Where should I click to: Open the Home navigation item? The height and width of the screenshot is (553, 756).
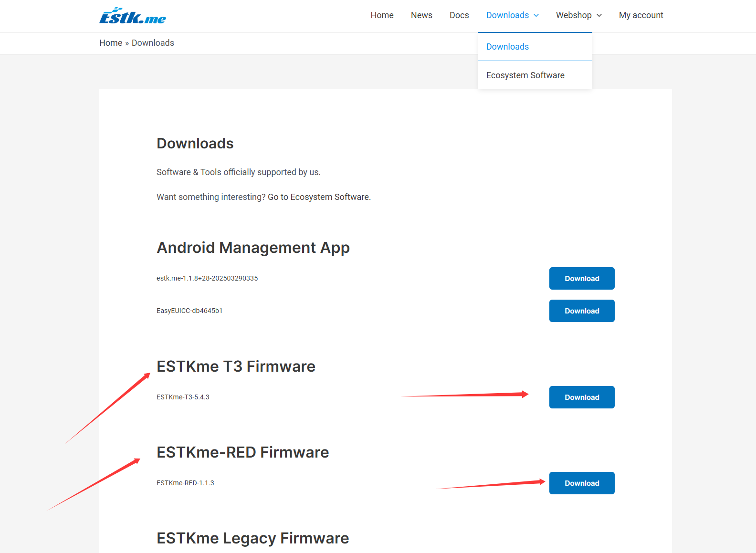(x=382, y=15)
